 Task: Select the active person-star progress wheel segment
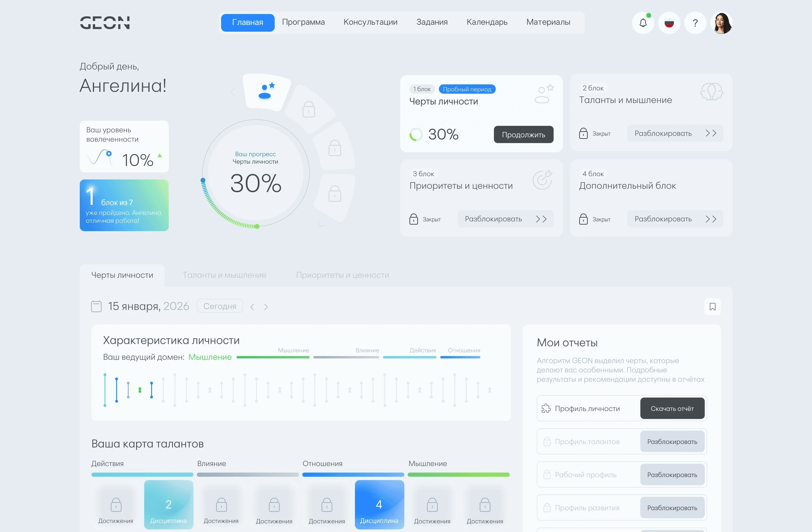click(267, 91)
